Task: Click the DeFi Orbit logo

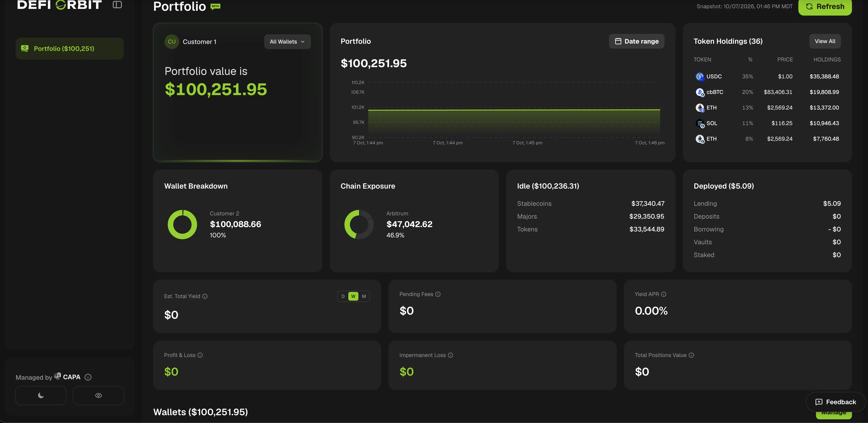Action: [59, 5]
